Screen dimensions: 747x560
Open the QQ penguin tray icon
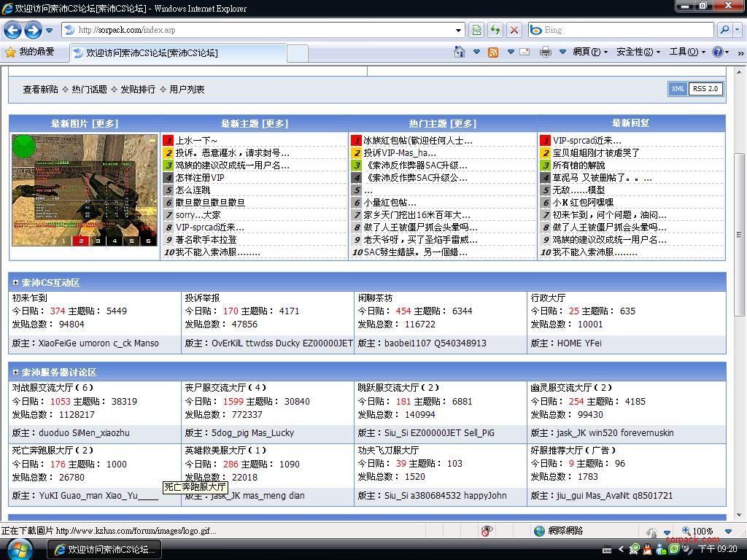[x=647, y=549]
